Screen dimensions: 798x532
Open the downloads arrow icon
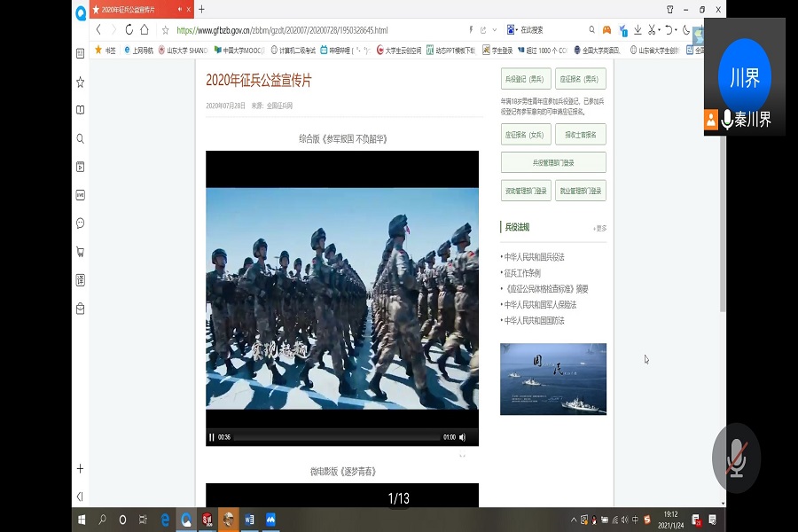click(638, 30)
